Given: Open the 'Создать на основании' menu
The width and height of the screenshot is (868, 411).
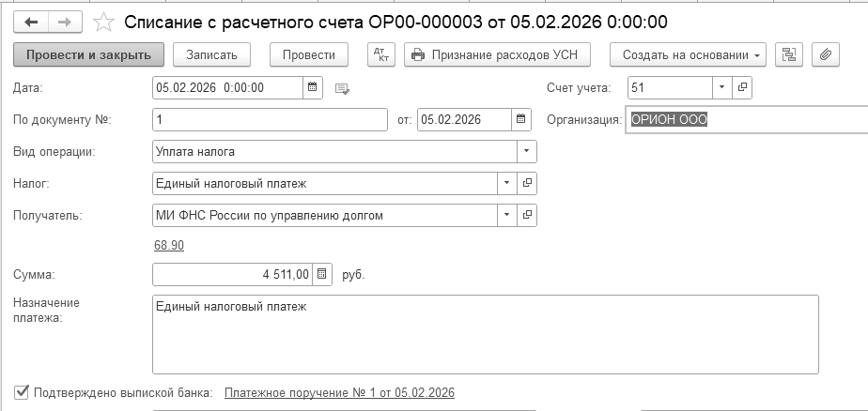Looking at the screenshot, I should [688, 54].
